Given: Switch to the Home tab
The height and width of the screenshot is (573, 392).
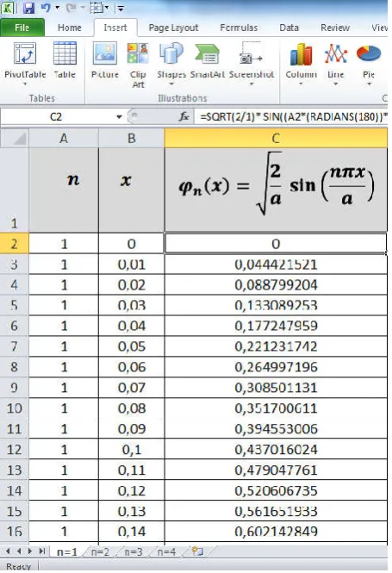Looking at the screenshot, I should [70, 28].
